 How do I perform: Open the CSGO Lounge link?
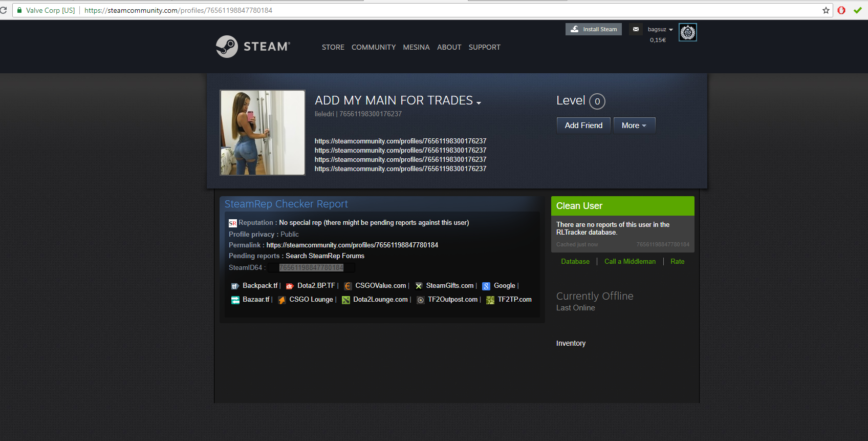click(311, 300)
